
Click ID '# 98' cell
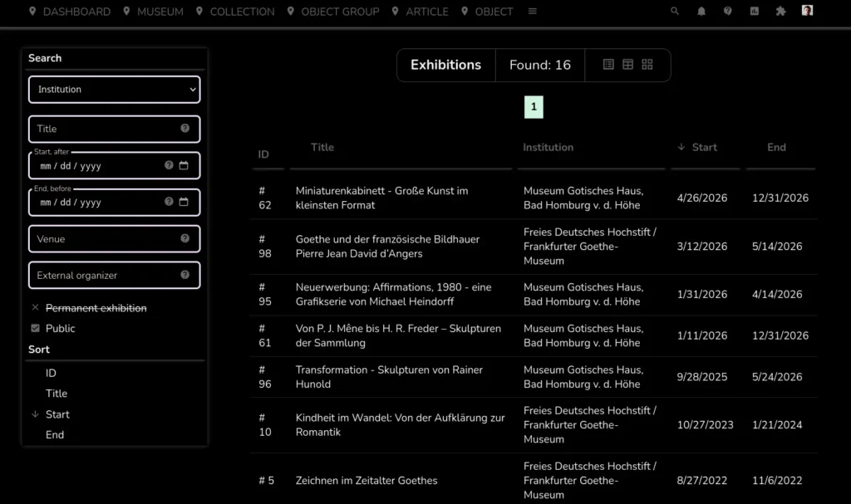[265, 247]
